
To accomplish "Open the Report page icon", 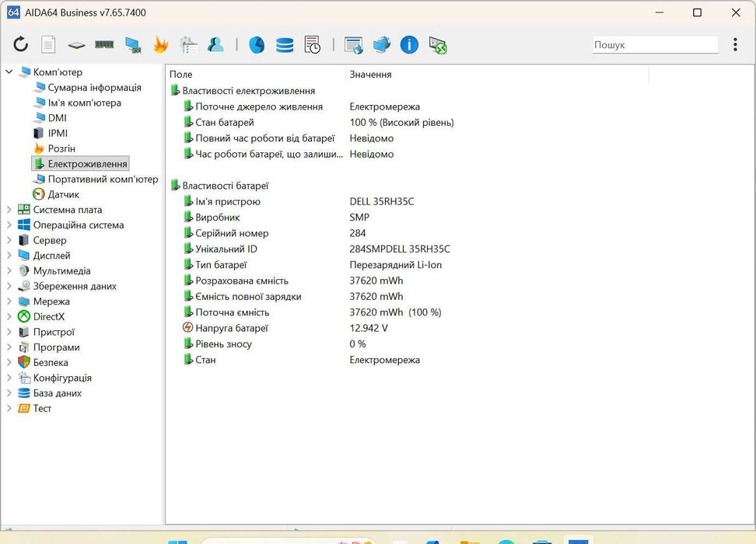I will pyautogui.click(x=48, y=45).
